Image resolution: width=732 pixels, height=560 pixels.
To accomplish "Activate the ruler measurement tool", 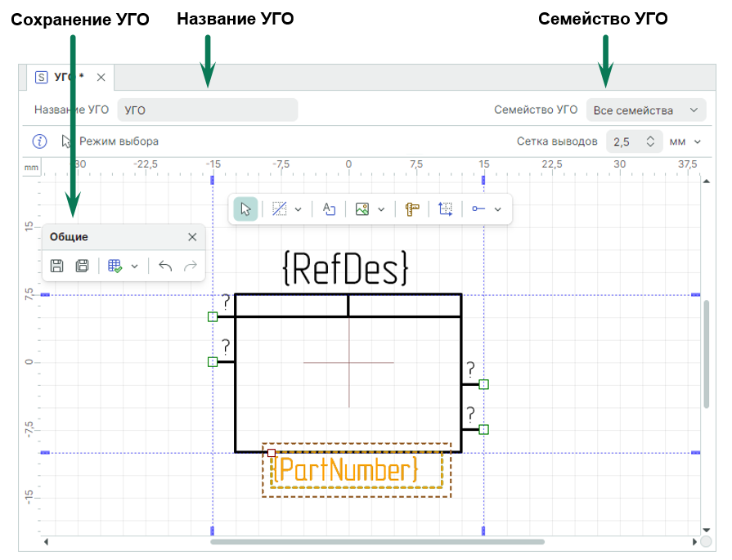I will [x=412, y=209].
